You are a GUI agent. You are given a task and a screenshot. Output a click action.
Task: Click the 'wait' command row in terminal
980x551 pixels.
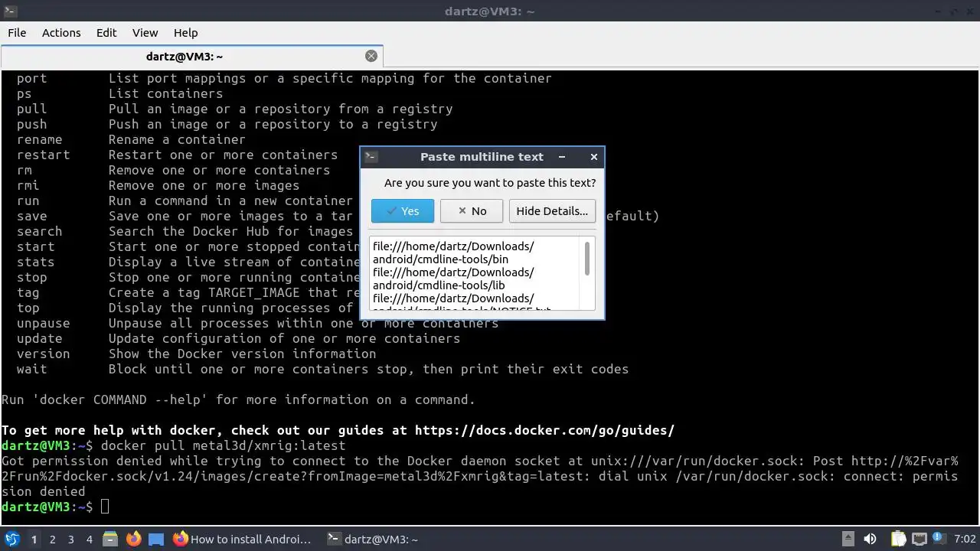[322, 369]
